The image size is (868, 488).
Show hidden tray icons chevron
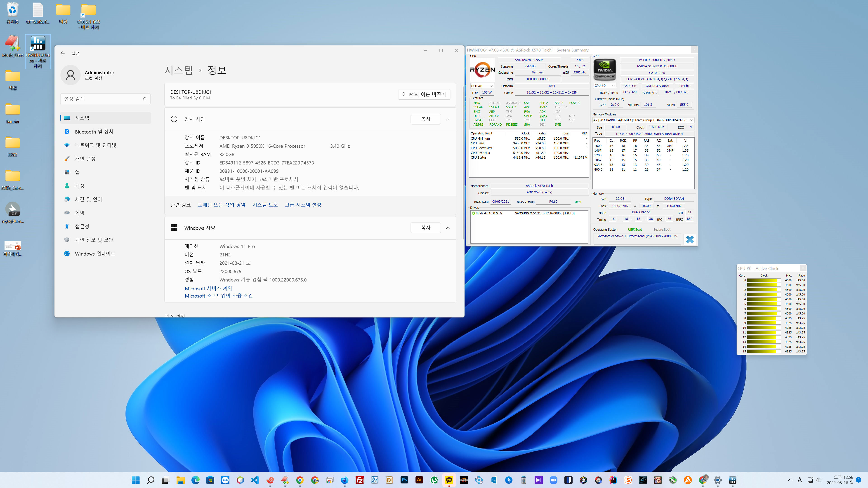pyautogui.click(x=790, y=480)
